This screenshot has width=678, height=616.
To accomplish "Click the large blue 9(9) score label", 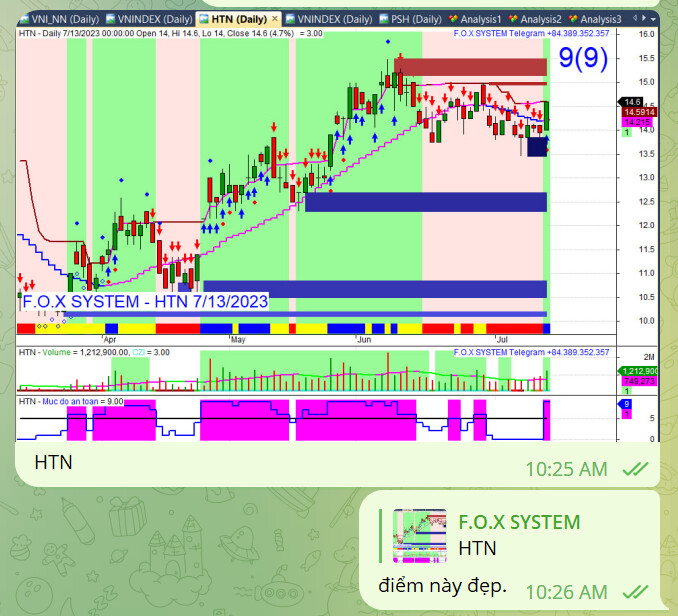I will pyautogui.click(x=583, y=57).
